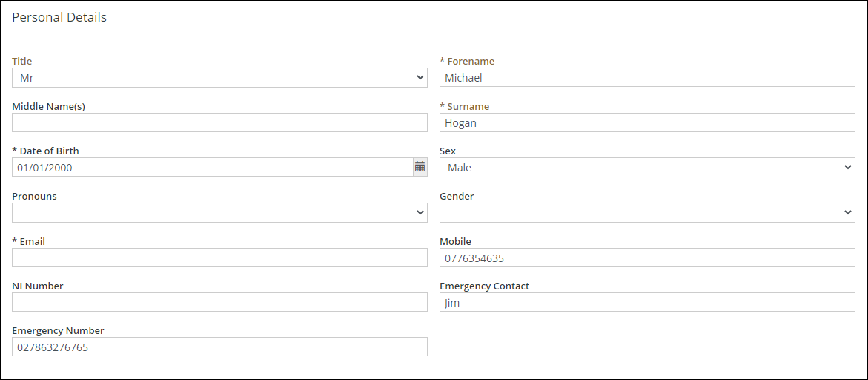Image resolution: width=868 pixels, height=380 pixels.
Task: Click the NI Number label text
Action: [x=38, y=286]
